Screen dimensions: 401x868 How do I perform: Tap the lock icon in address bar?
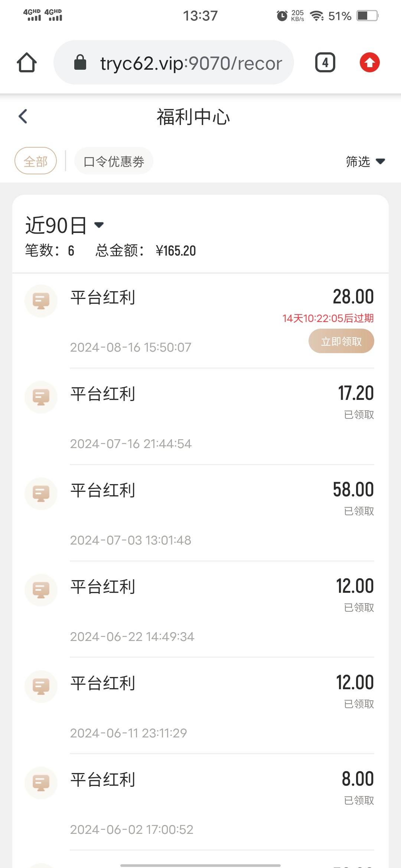tap(80, 62)
